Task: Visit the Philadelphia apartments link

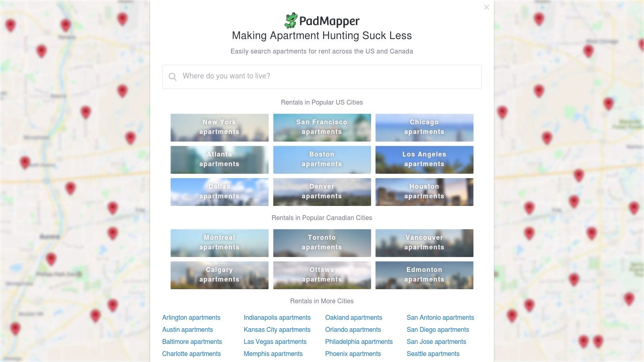Action: click(x=359, y=341)
